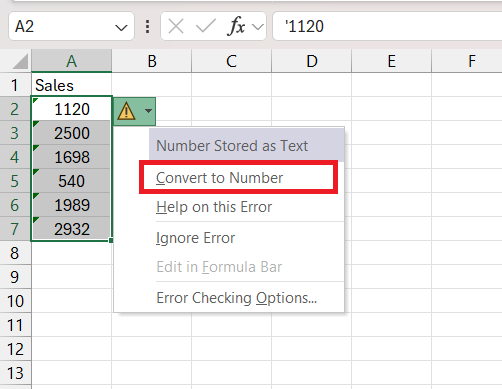Click the Sales cell in A1
Viewport: 502px width, 389px height.
tap(72, 85)
